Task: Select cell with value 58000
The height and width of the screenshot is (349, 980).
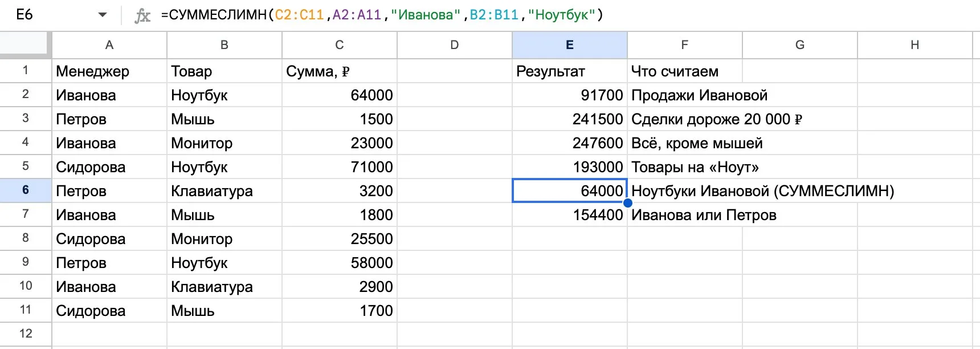Action: [340, 263]
